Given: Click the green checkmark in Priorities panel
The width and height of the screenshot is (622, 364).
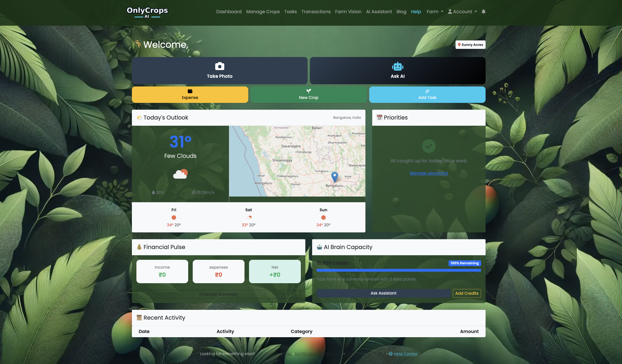Looking at the screenshot, I should click(429, 146).
